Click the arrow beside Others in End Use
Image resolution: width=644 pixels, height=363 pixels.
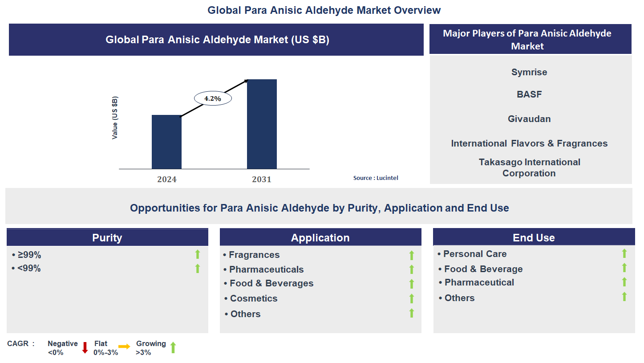click(x=625, y=296)
